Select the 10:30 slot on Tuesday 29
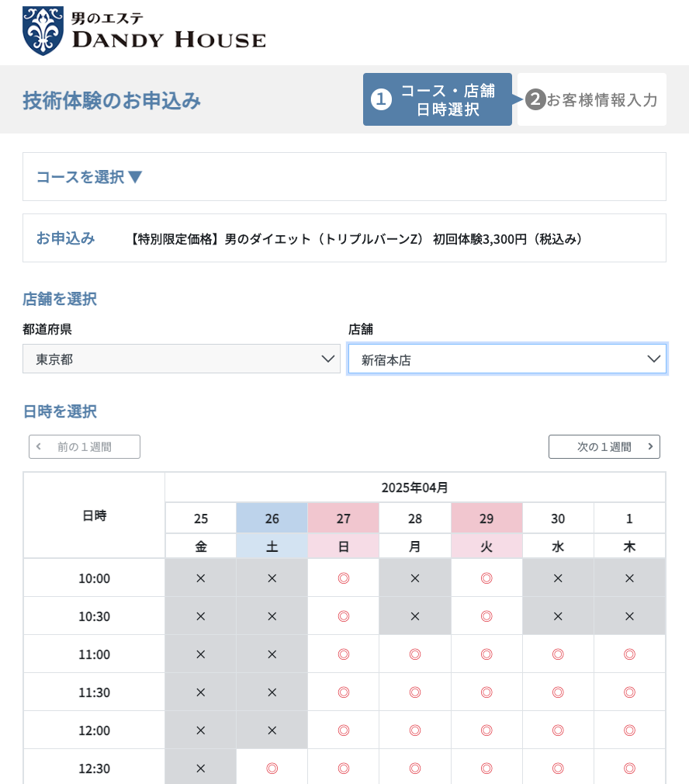The width and height of the screenshot is (689, 784). point(486,616)
